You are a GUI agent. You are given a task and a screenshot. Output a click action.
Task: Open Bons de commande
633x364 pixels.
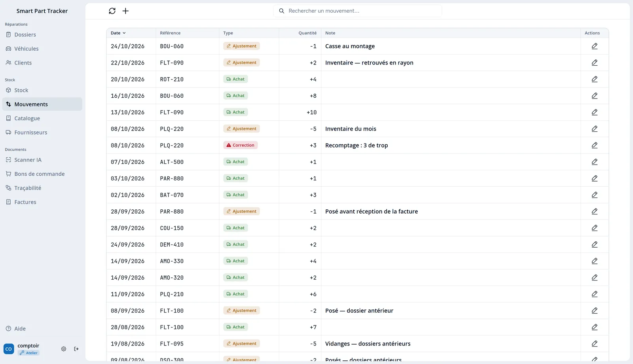coord(42,174)
